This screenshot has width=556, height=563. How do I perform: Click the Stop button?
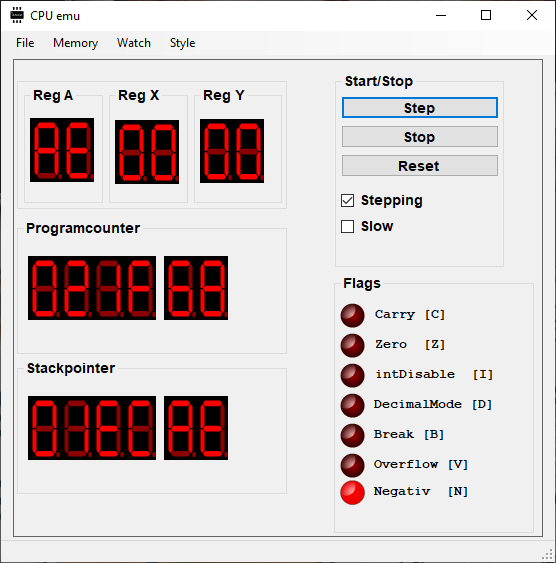tap(420, 137)
